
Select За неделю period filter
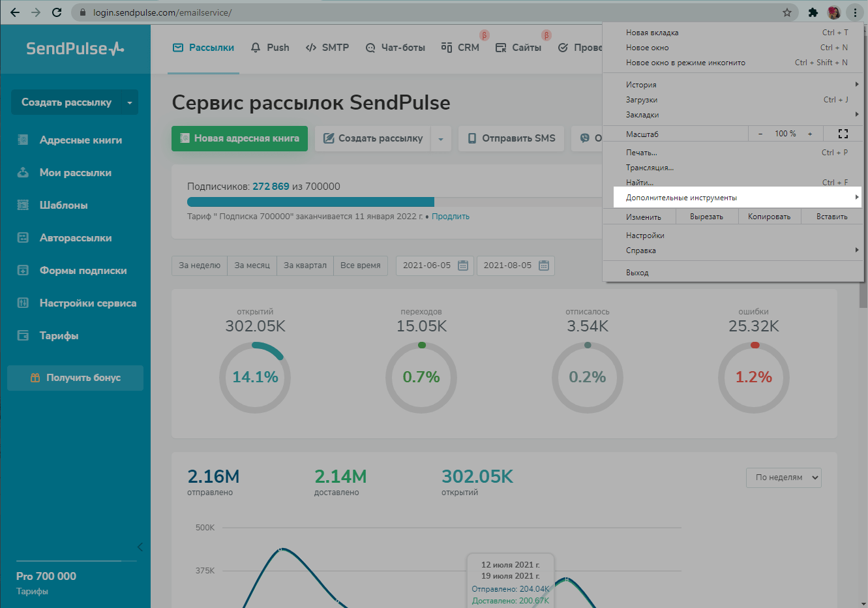pos(200,266)
